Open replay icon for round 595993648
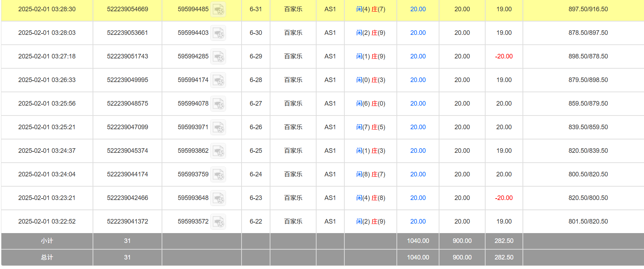The image size is (644, 269). (218, 198)
